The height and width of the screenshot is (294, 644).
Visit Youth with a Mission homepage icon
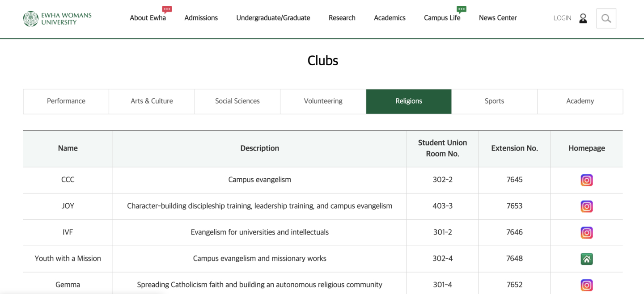tap(586, 259)
